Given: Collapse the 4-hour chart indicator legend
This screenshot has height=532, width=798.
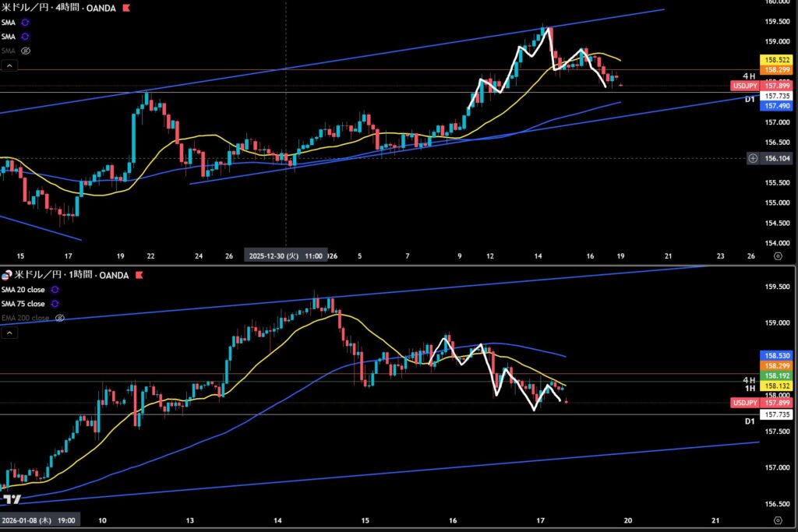Looking at the screenshot, I should [9, 66].
